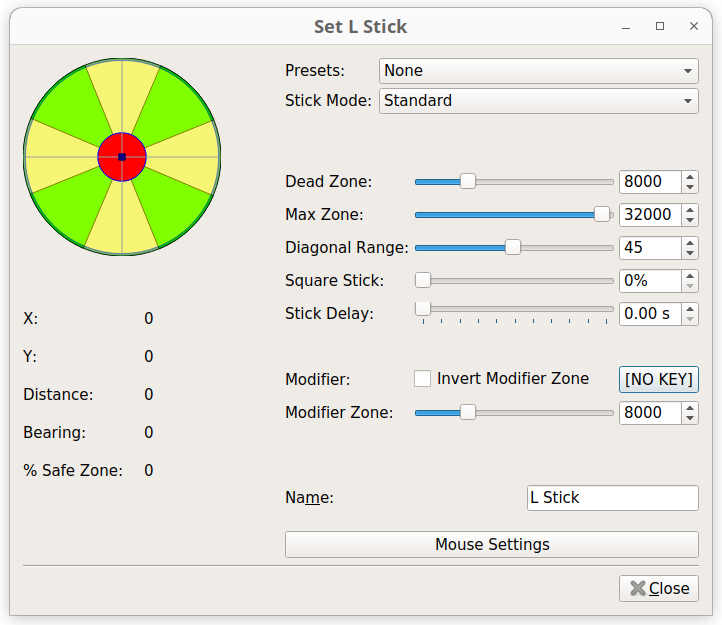Close window via title bar X
This screenshot has height=625, width=722.
click(x=694, y=26)
